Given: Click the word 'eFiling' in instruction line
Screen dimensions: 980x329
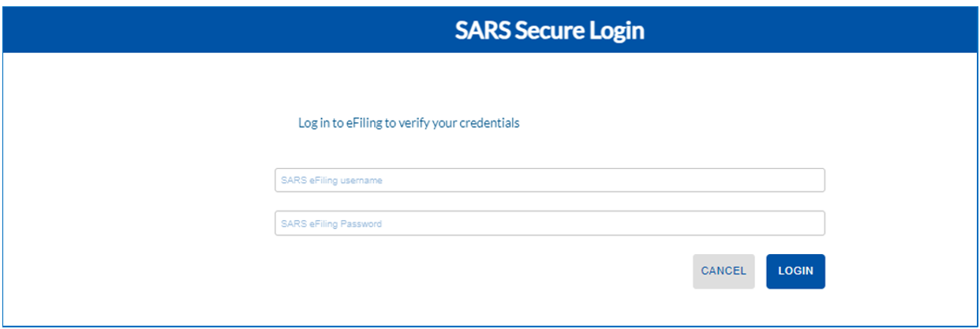Looking at the screenshot, I should point(364,123).
